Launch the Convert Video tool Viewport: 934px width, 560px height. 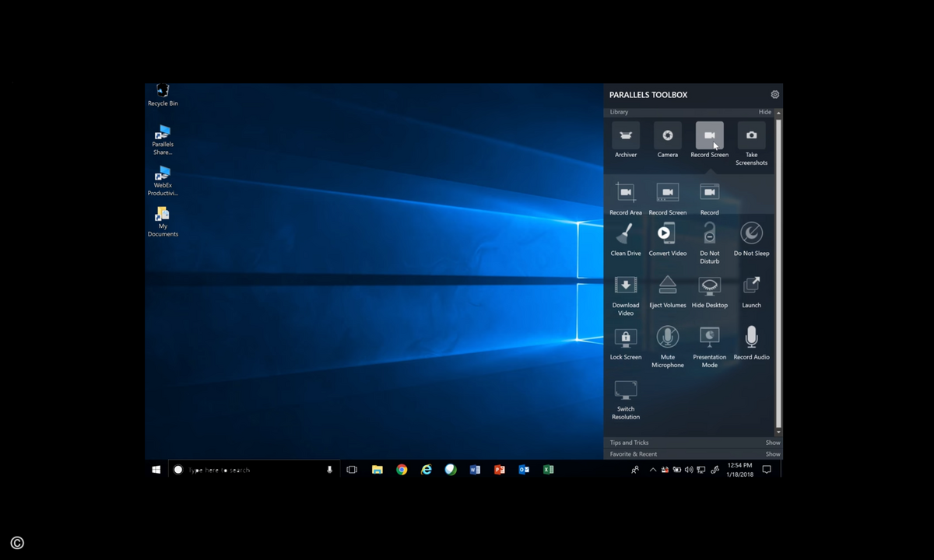[x=668, y=239]
